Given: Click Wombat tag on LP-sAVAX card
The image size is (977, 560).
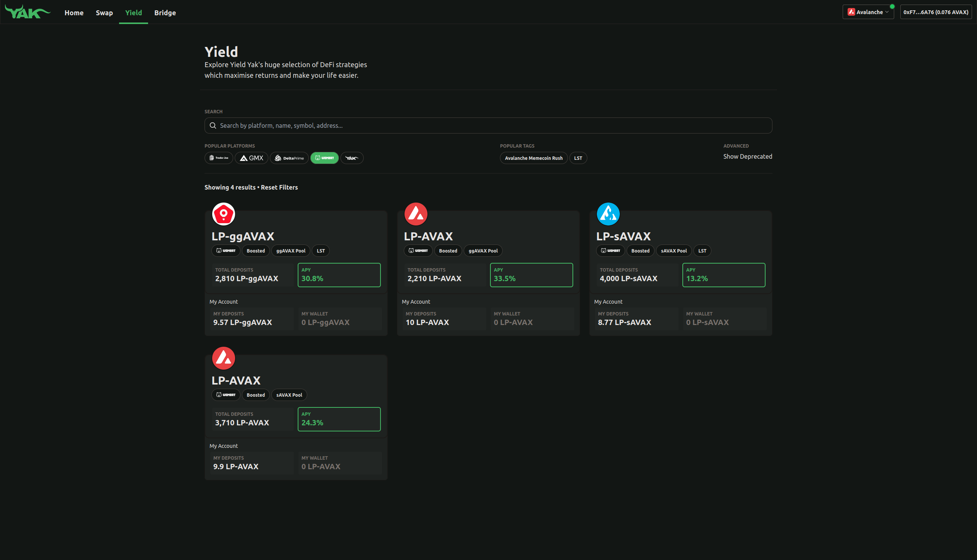Looking at the screenshot, I should 610,251.
